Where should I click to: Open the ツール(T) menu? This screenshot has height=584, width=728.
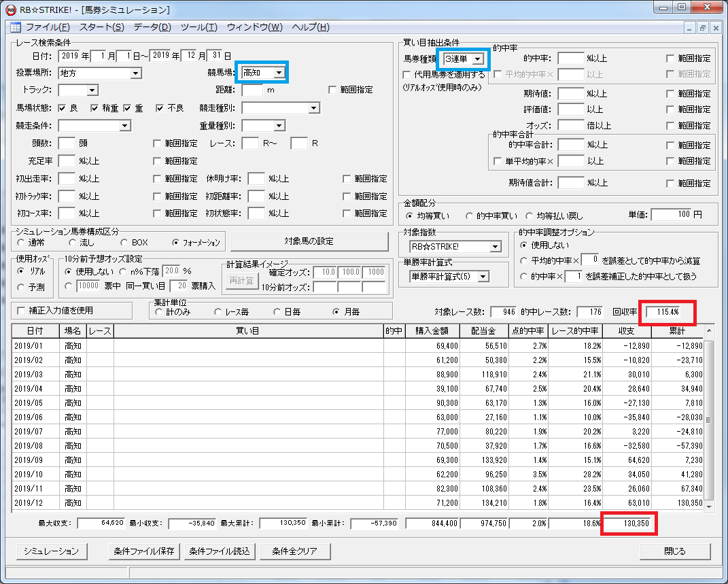(198, 27)
